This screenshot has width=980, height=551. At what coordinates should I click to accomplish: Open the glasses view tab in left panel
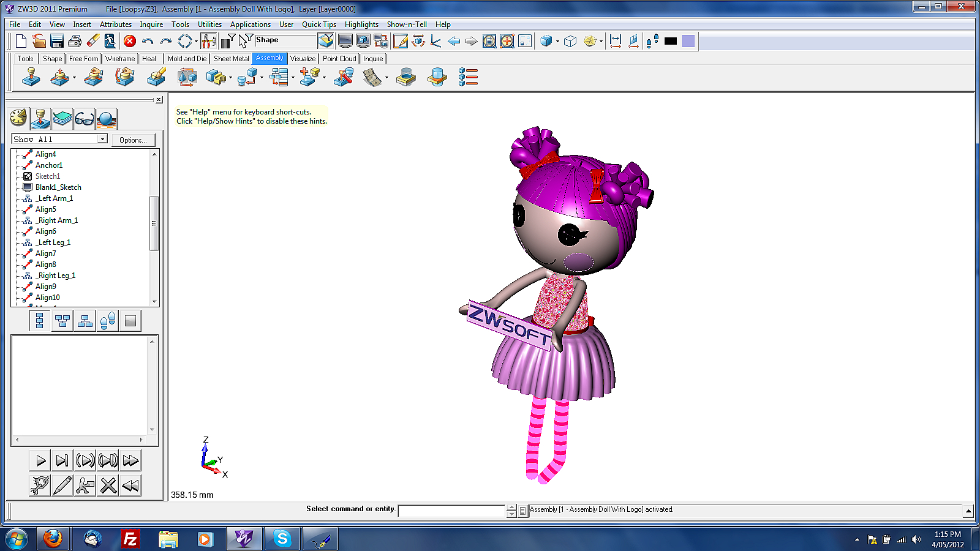pyautogui.click(x=85, y=118)
